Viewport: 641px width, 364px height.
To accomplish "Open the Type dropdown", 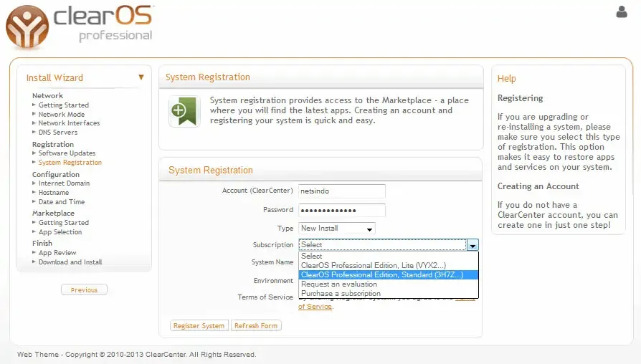I will click(337, 229).
